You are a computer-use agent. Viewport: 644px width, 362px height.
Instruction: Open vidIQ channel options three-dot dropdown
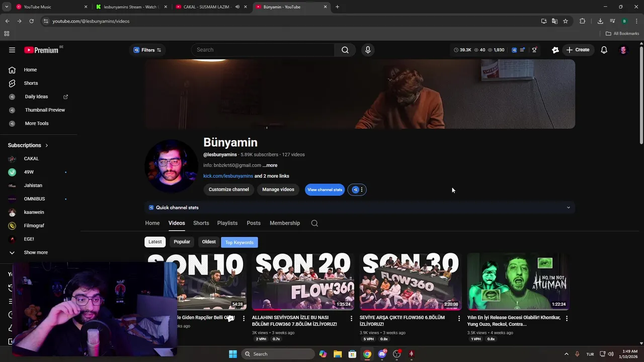click(x=361, y=190)
